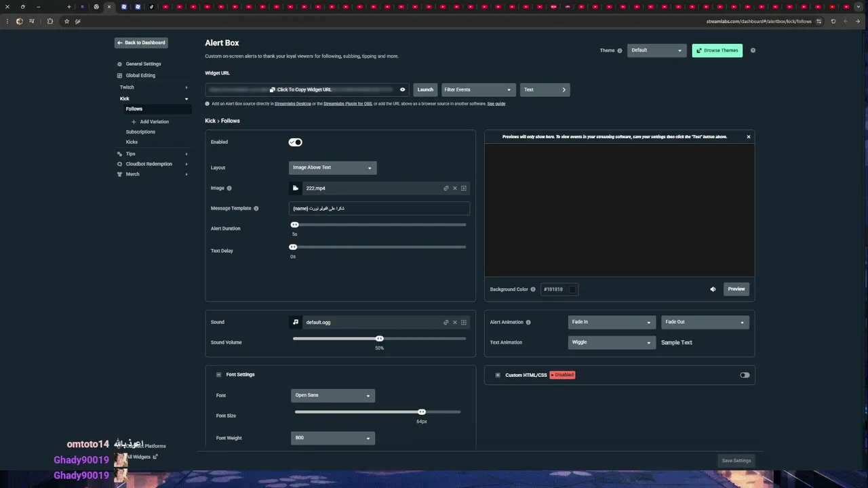Click link icon in default.ogg row

pyautogui.click(x=446, y=323)
